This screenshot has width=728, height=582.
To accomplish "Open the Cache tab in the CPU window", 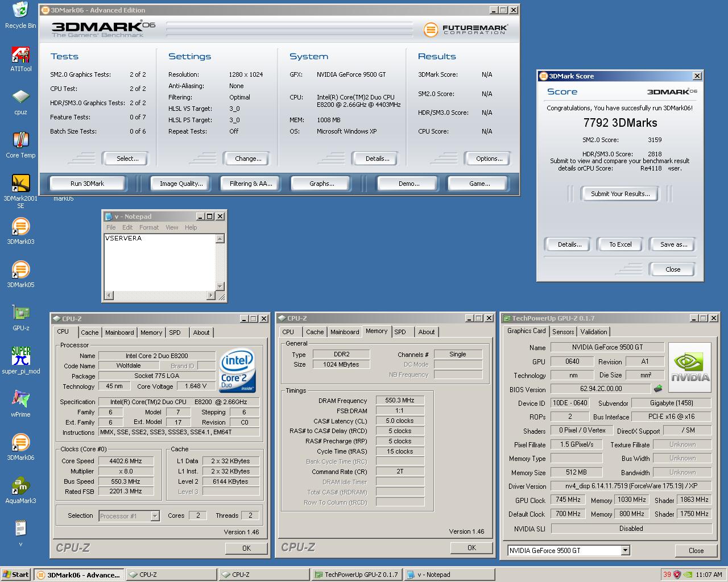I will coord(89,332).
